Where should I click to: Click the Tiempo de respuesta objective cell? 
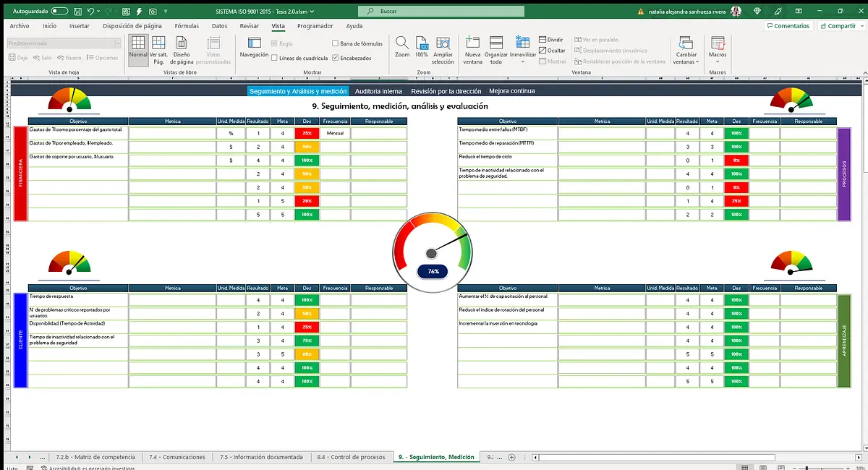(78, 299)
